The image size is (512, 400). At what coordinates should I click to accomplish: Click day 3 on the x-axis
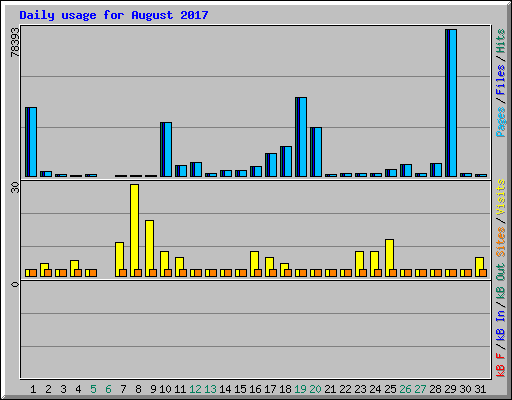click(63, 389)
